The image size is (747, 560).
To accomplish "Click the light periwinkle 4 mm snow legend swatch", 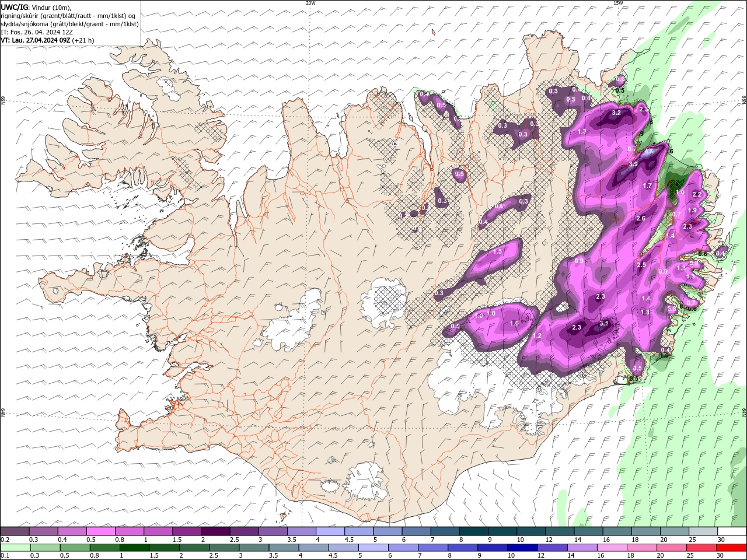I will (x=330, y=531).
